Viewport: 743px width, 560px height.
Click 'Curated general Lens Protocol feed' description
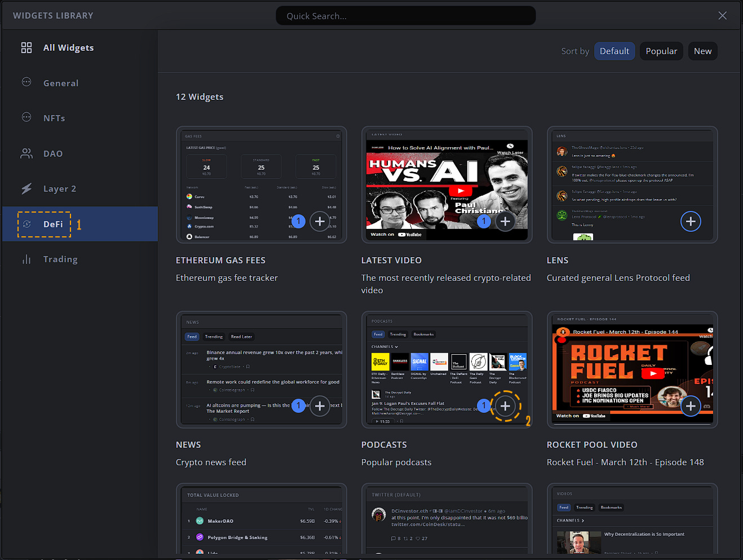click(618, 278)
